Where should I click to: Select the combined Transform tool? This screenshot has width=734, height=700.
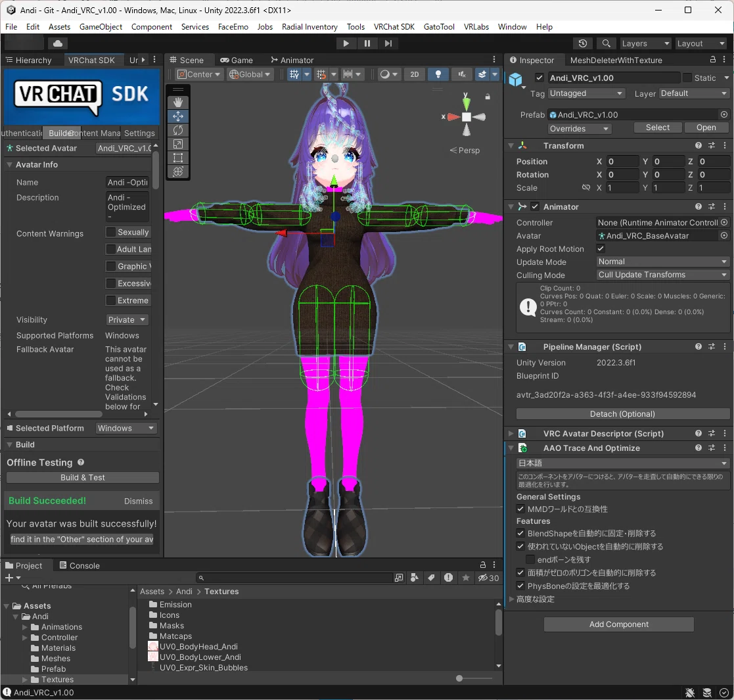[x=178, y=172]
